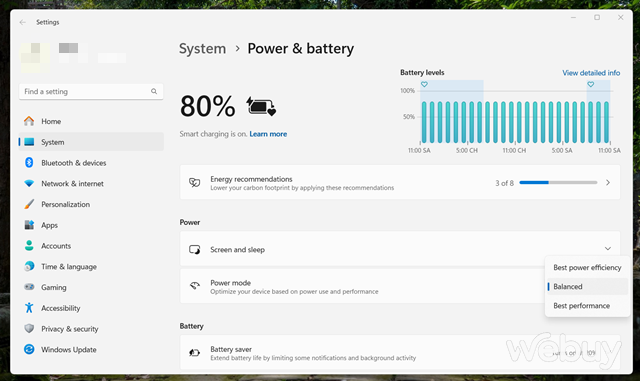This screenshot has height=381, width=640.
Task: Select the System monitor icon in sidebar
Action: [x=29, y=142]
